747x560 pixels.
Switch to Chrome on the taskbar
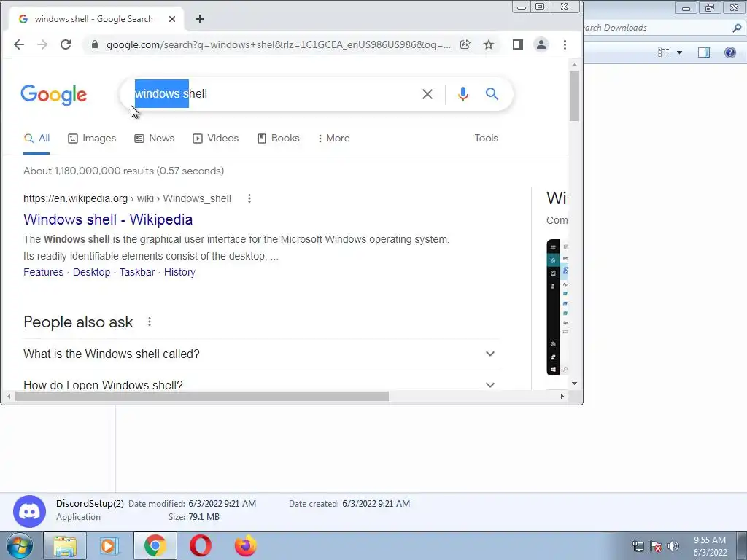point(155,545)
